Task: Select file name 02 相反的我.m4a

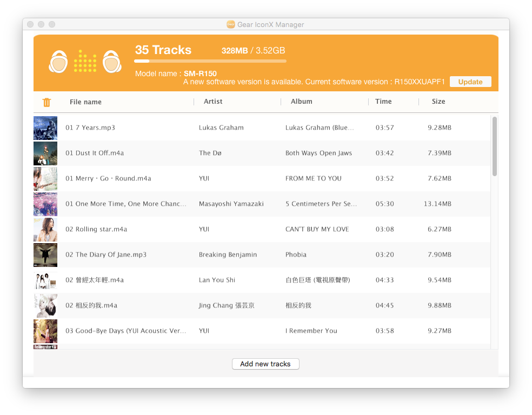Action: pos(91,305)
